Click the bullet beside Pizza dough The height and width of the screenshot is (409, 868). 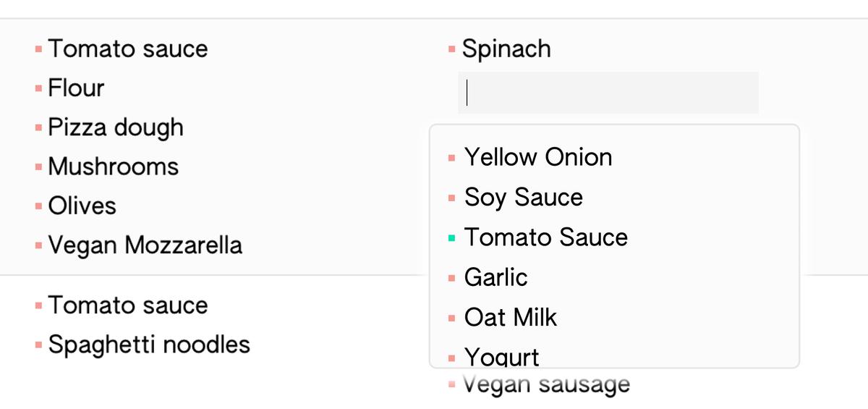(38, 128)
